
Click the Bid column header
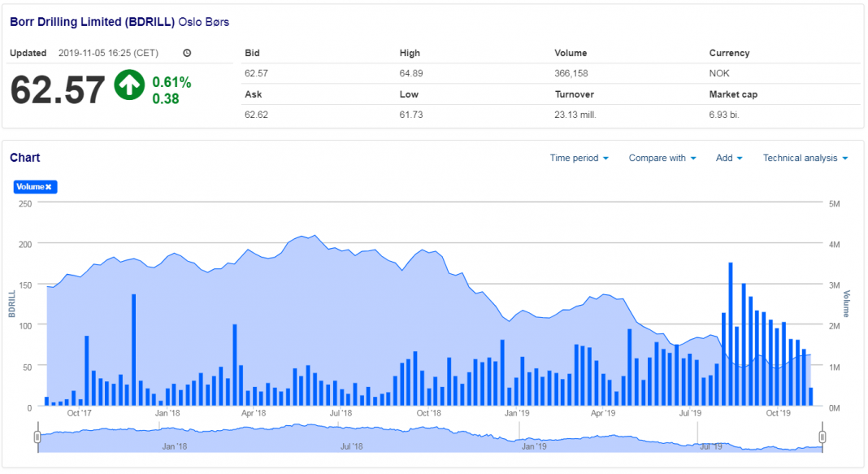pos(252,53)
